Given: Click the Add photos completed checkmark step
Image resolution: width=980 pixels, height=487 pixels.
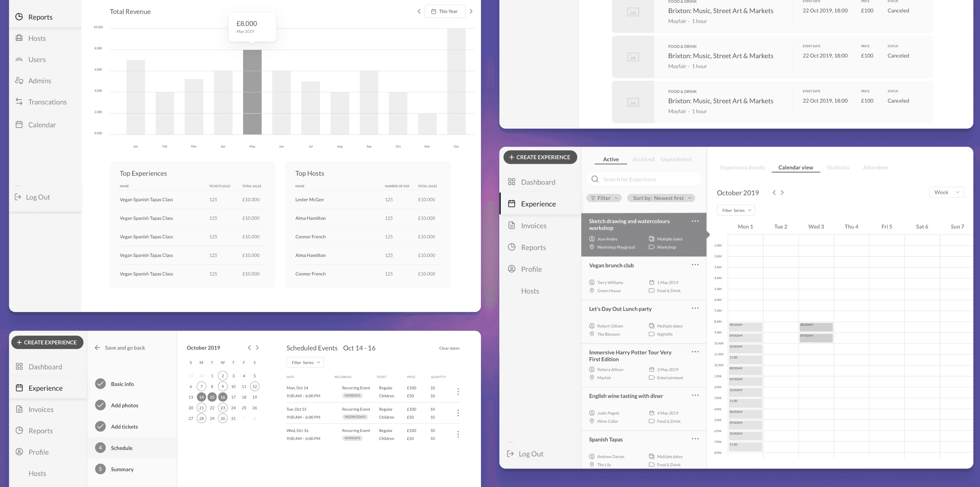Looking at the screenshot, I should click(x=100, y=405).
